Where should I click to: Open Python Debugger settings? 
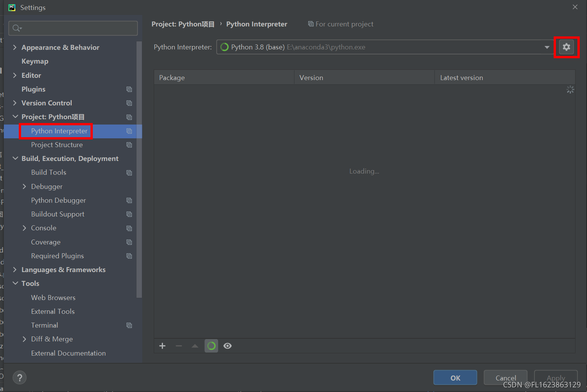coord(58,200)
